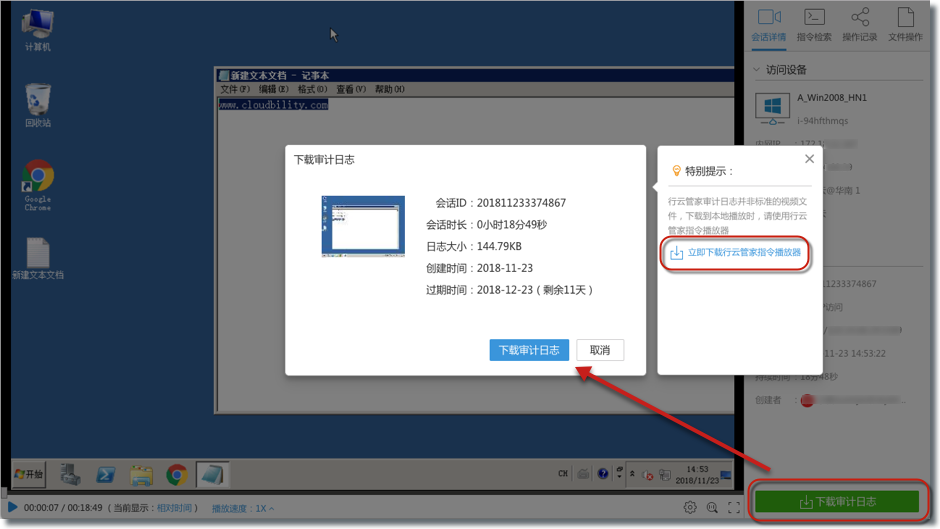Open the 播放速度 1X speed dropdown

coord(243,508)
